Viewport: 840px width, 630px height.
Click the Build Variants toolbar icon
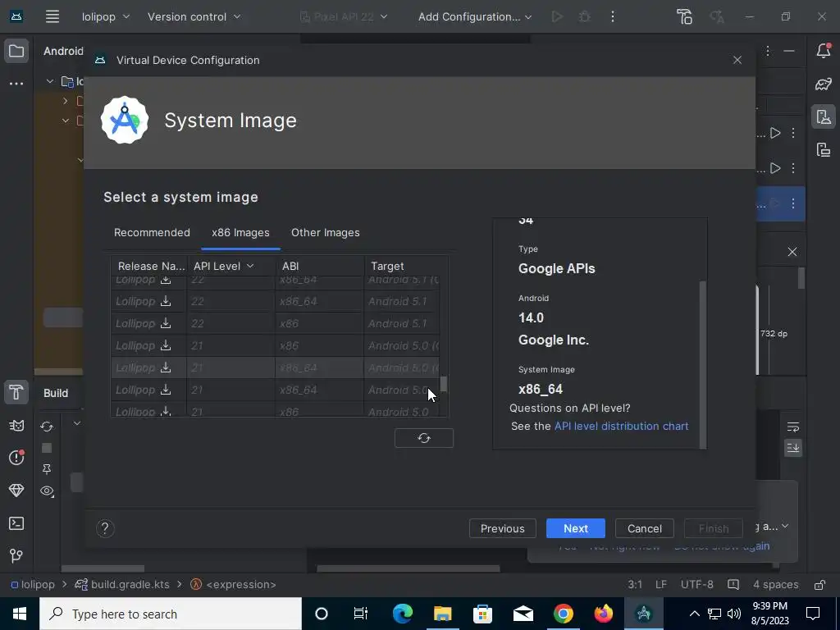pos(684,16)
